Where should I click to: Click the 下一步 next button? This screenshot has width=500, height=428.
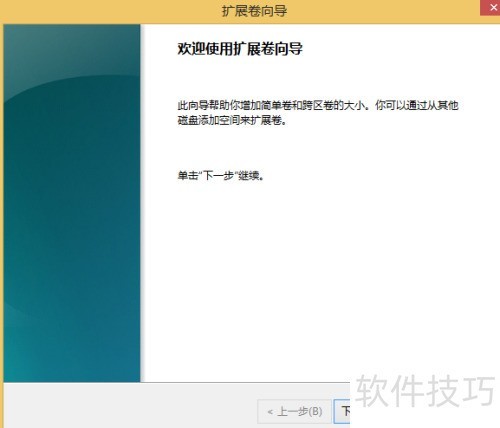coord(342,411)
